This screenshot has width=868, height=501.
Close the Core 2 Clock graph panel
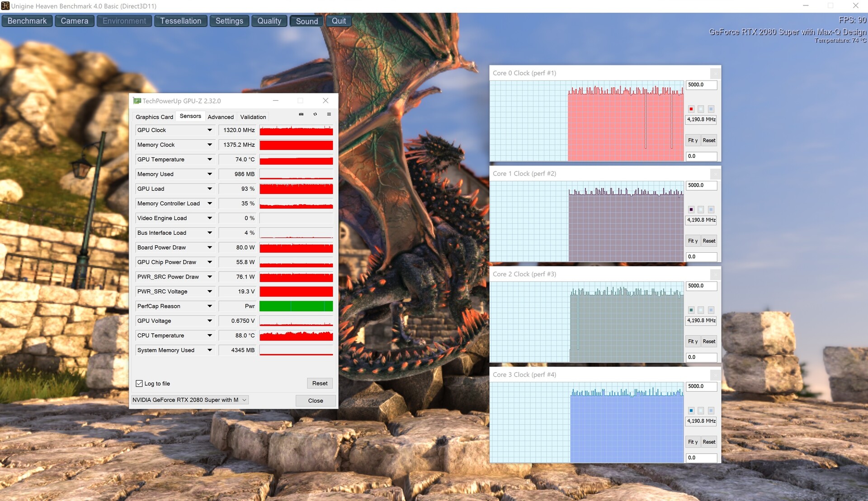tap(715, 274)
